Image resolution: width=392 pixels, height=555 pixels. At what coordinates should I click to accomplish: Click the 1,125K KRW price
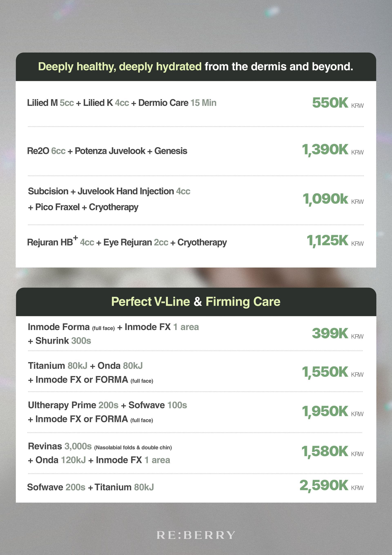pyautogui.click(x=334, y=241)
